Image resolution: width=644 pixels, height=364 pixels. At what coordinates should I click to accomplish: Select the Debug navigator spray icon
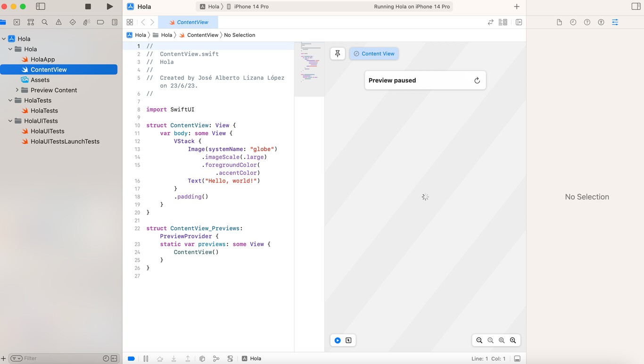coord(86,22)
